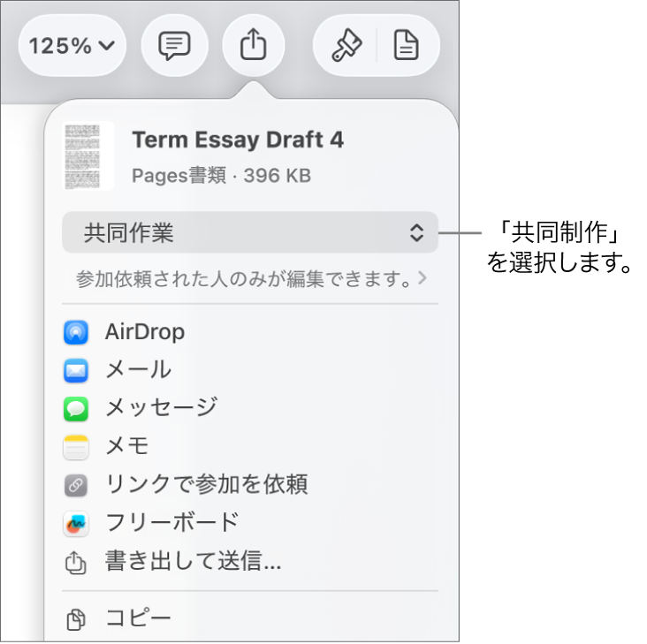The width and height of the screenshot is (647, 644).
Task: Click the export and send icon
Action: [76, 563]
